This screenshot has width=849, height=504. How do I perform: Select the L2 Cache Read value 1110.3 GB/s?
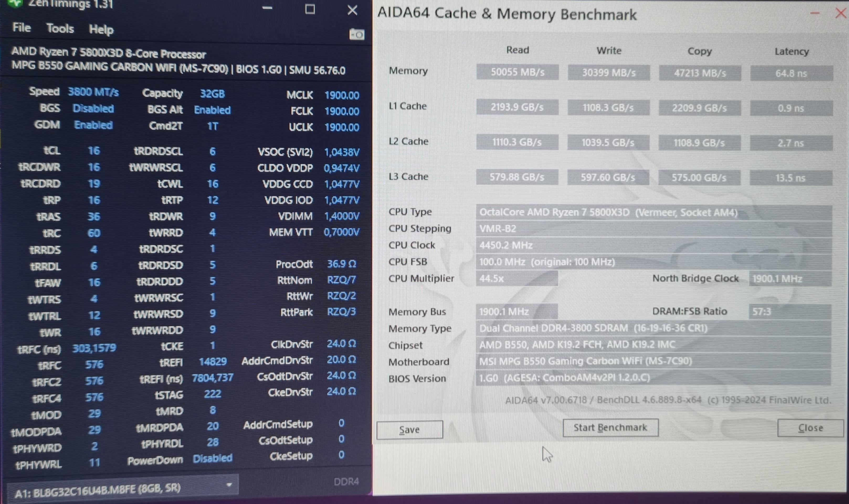pyautogui.click(x=517, y=142)
